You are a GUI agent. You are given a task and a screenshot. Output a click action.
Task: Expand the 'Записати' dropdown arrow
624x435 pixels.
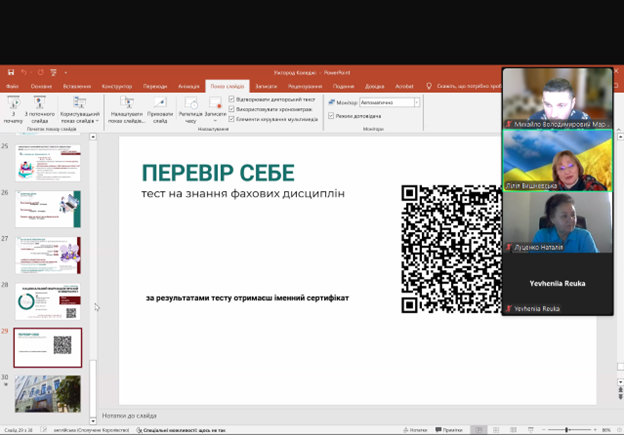pyautogui.click(x=215, y=121)
